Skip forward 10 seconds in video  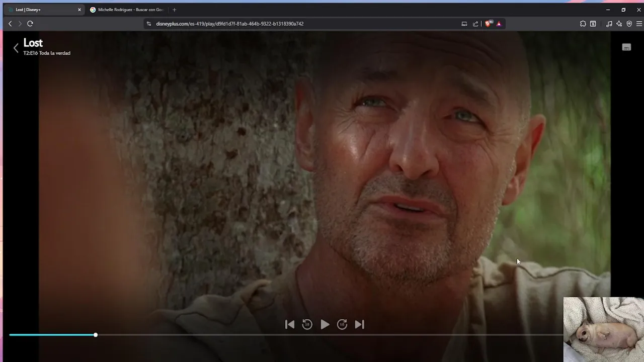tap(342, 325)
